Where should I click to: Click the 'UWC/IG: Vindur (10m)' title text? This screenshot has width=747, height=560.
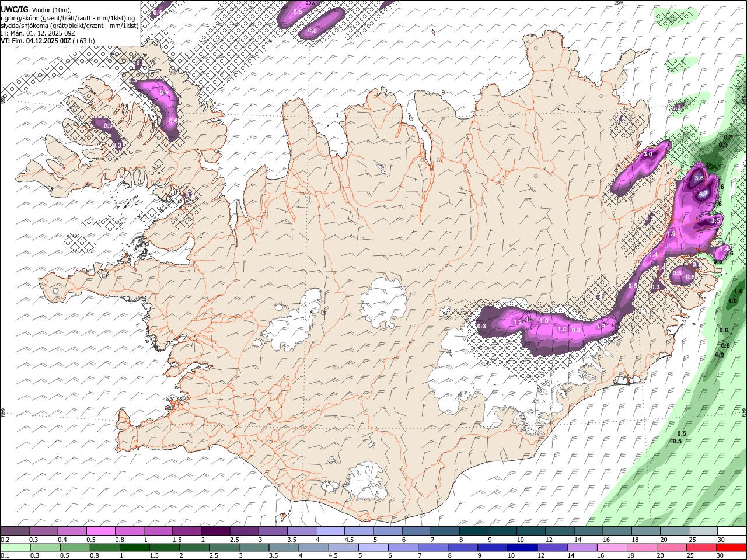point(36,10)
